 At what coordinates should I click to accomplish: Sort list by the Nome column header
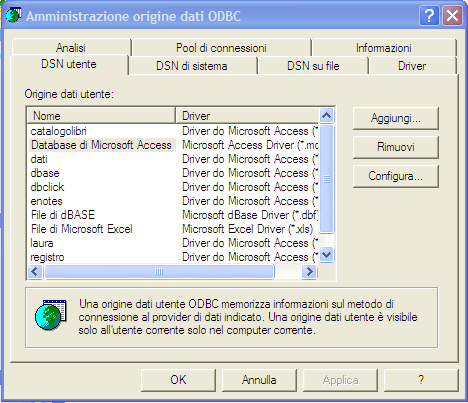click(x=101, y=116)
